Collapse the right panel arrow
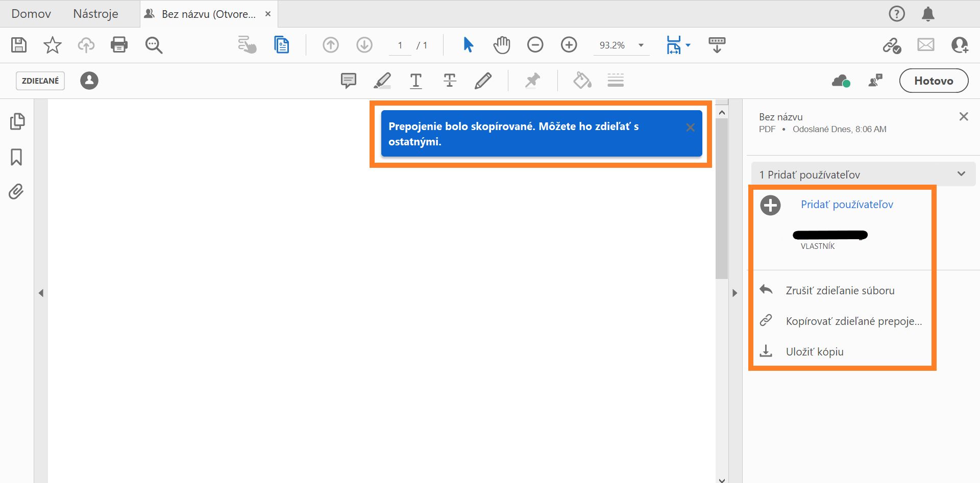Image resolution: width=980 pixels, height=483 pixels. 735,293
